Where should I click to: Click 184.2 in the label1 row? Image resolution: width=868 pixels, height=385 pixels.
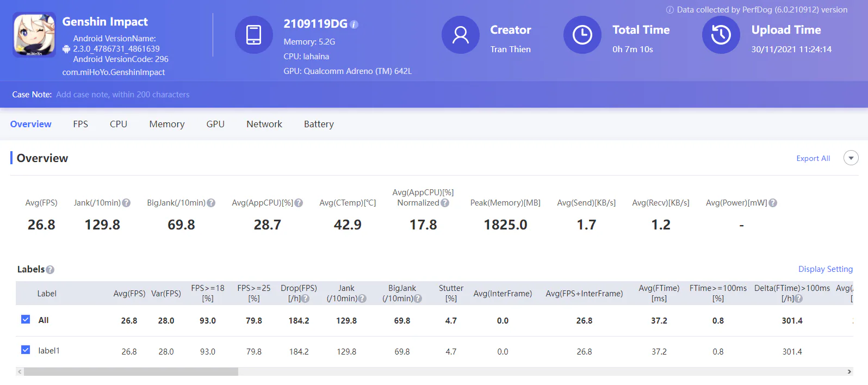(x=299, y=352)
